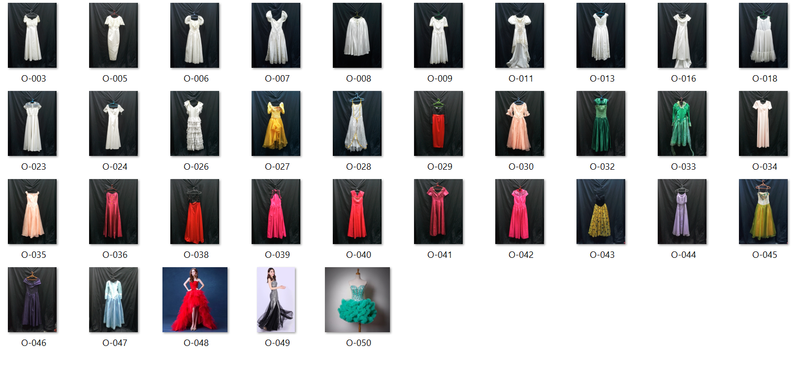Image resolution: width=800 pixels, height=367 pixels.
Task: Click the file name label O-027
Action: [277, 167]
